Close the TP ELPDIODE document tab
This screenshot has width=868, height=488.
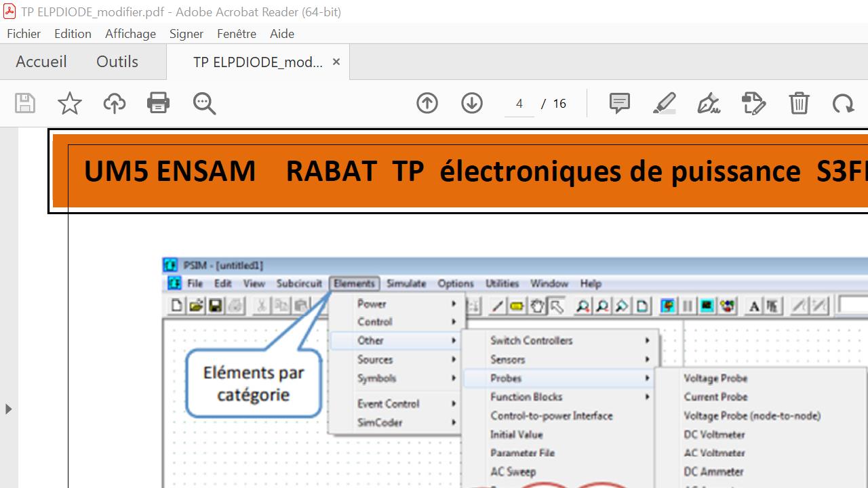(x=336, y=62)
